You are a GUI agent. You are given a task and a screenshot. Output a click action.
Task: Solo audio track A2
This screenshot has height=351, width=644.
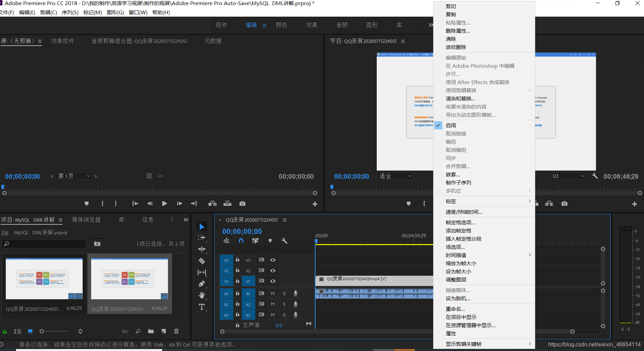(284, 304)
